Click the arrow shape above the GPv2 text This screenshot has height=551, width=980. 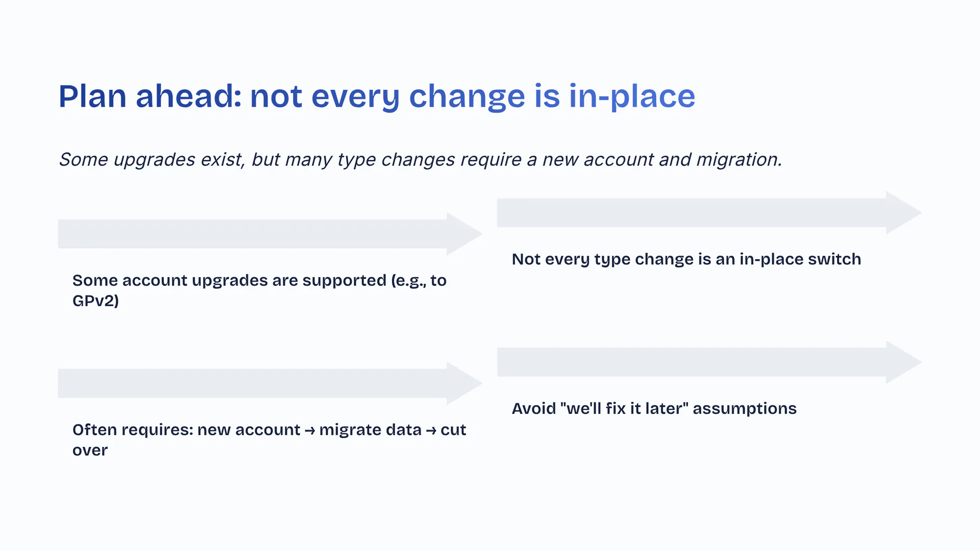255,234
